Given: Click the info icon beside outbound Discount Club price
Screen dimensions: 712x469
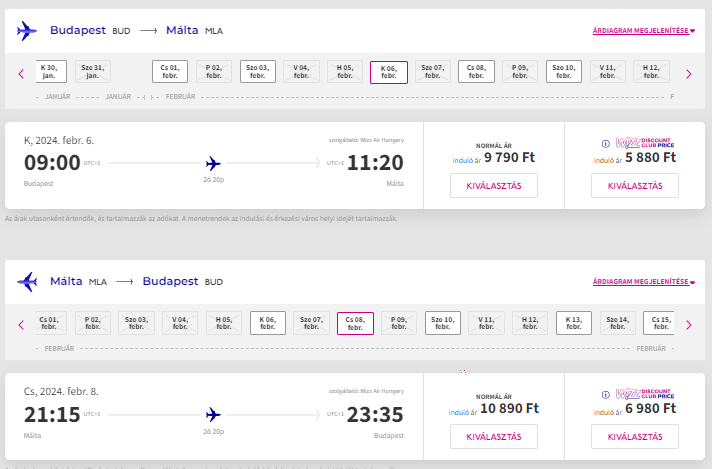Looking at the screenshot, I should (x=605, y=144).
